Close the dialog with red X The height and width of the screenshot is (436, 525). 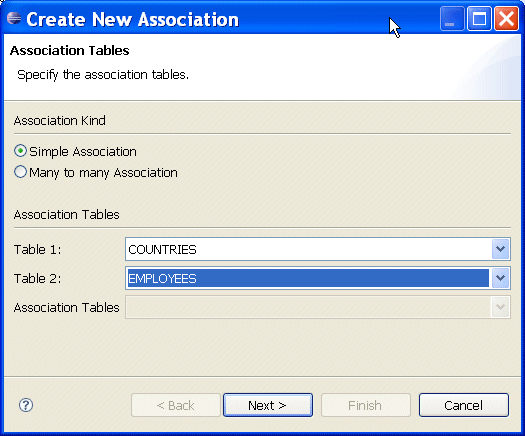tap(506, 19)
